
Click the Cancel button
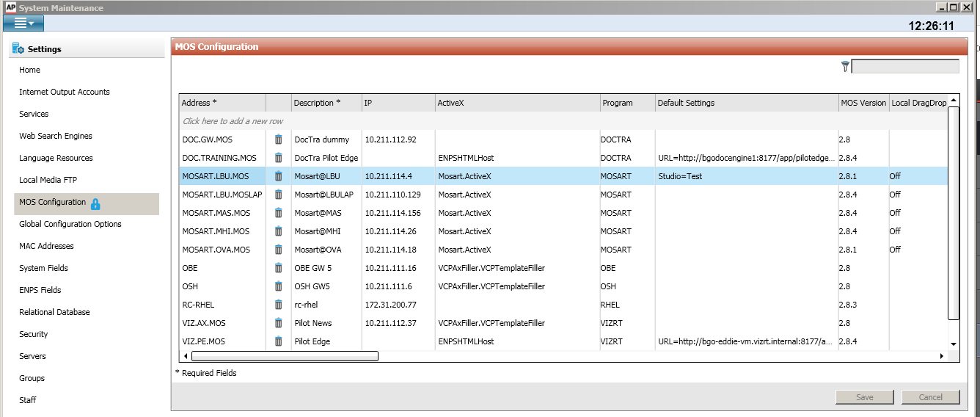[x=931, y=397]
